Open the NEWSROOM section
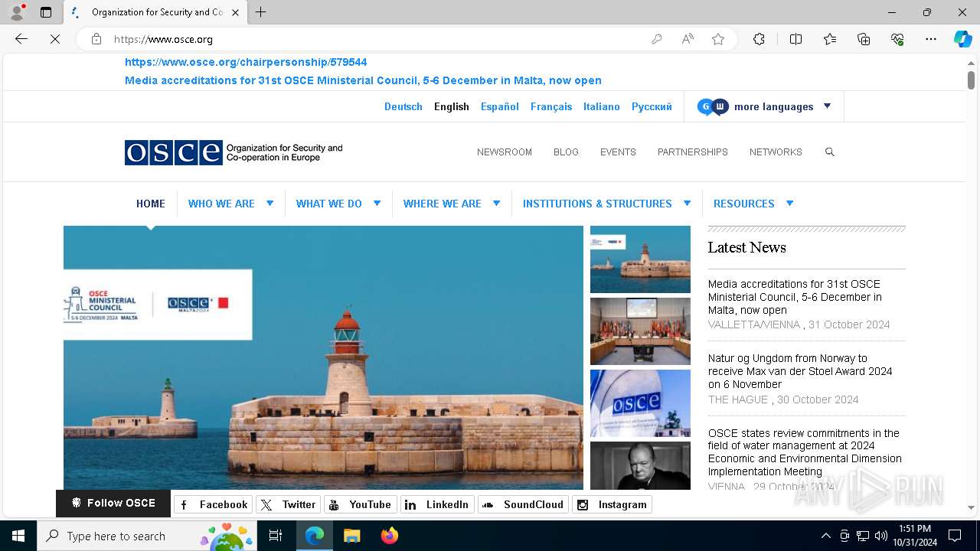 (505, 152)
